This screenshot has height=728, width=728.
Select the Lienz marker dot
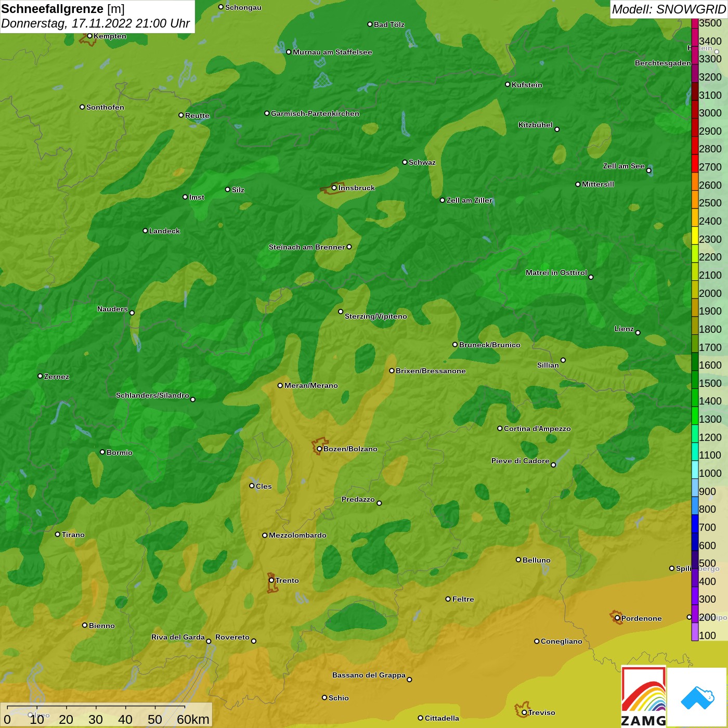(638, 332)
